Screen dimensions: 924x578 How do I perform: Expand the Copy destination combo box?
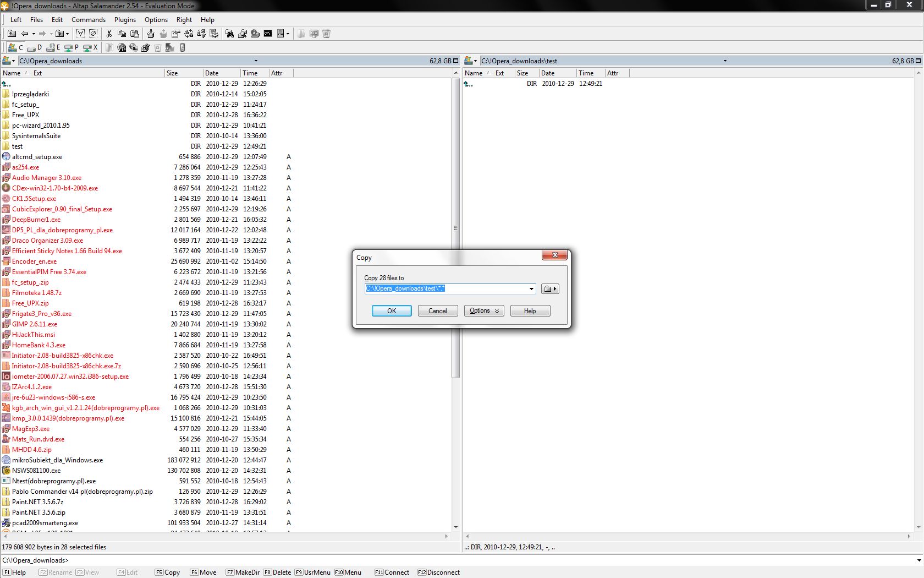[x=531, y=288]
